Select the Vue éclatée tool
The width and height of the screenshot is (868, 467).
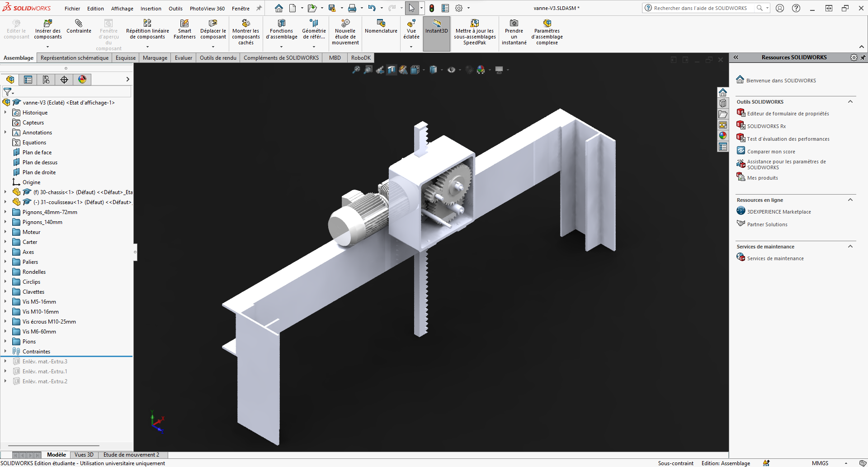[x=411, y=24]
